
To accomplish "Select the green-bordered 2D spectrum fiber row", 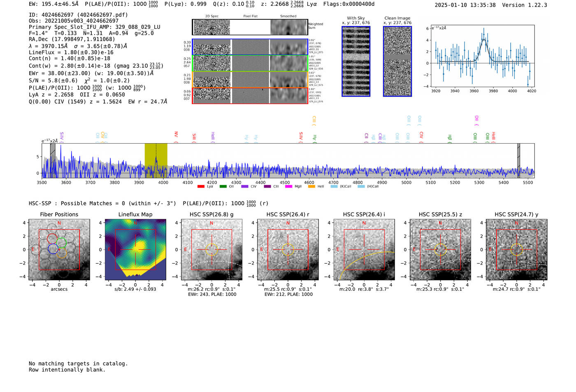I will pyautogui.click(x=250, y=63).
